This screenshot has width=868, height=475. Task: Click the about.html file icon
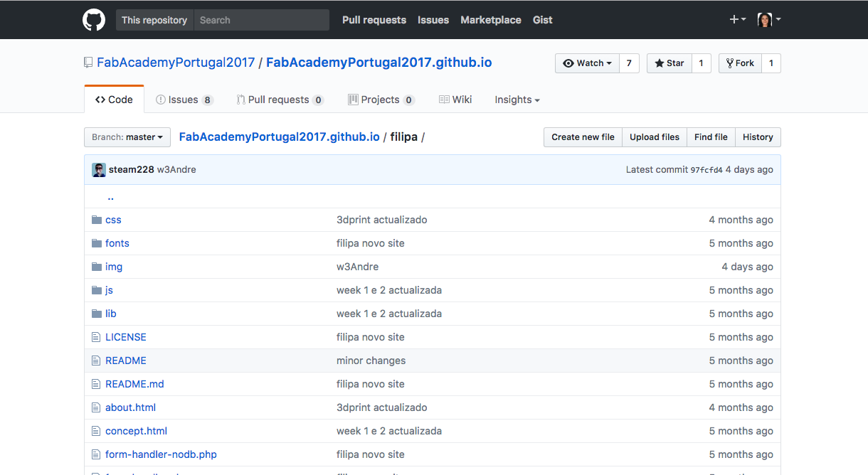point(96,407)
